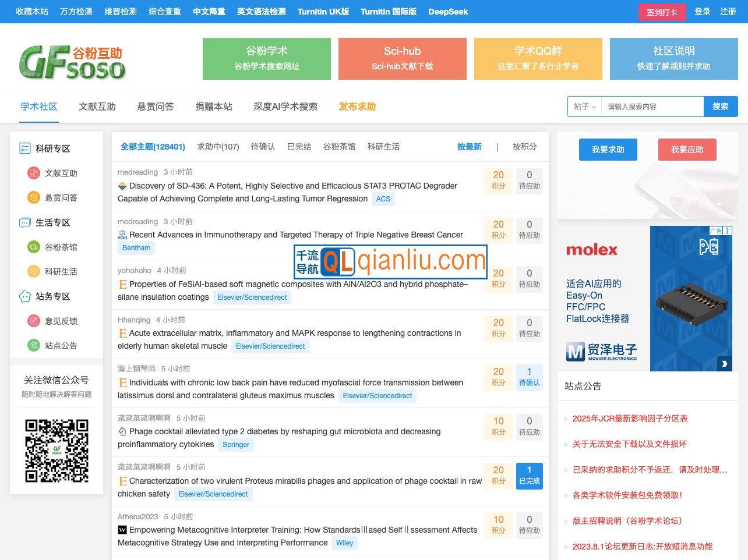The width and height of the screenshot is (748, 560).
Task: Open the 文献互助 navigation tab
Action: point(97,107)
